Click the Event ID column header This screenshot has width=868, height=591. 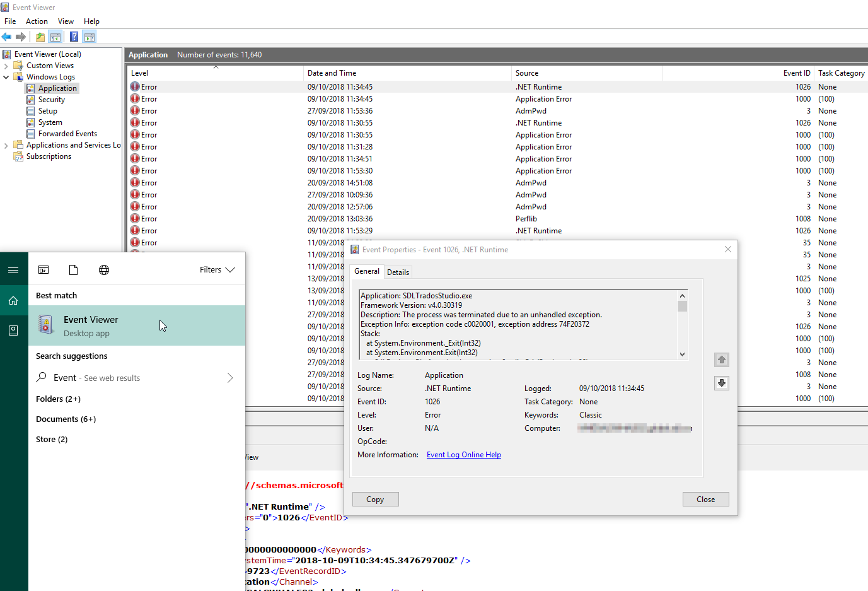[739, 73]
